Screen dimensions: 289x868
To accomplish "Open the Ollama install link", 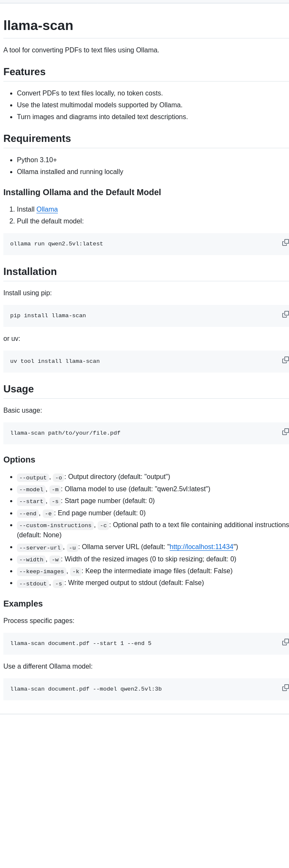I will [47, 210].
